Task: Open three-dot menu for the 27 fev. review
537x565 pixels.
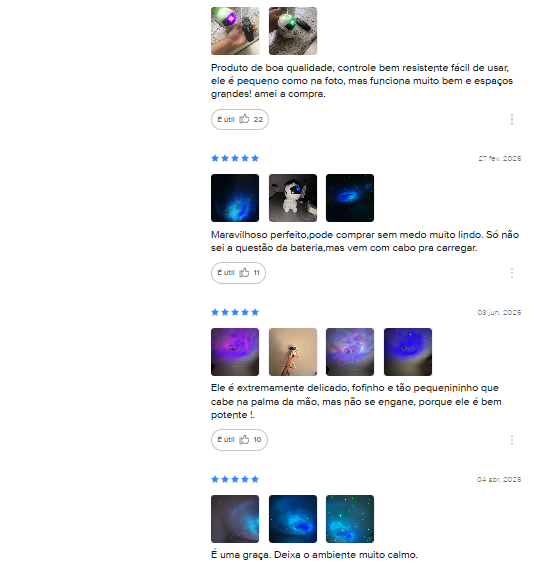Action: pyautogui.click(x=511, y=273)
